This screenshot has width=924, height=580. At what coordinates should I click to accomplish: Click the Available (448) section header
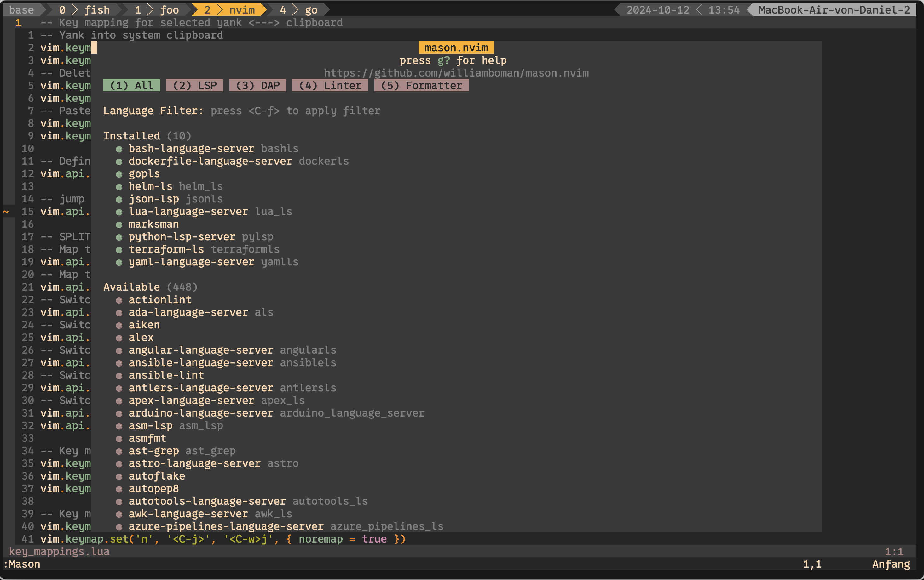150,287
